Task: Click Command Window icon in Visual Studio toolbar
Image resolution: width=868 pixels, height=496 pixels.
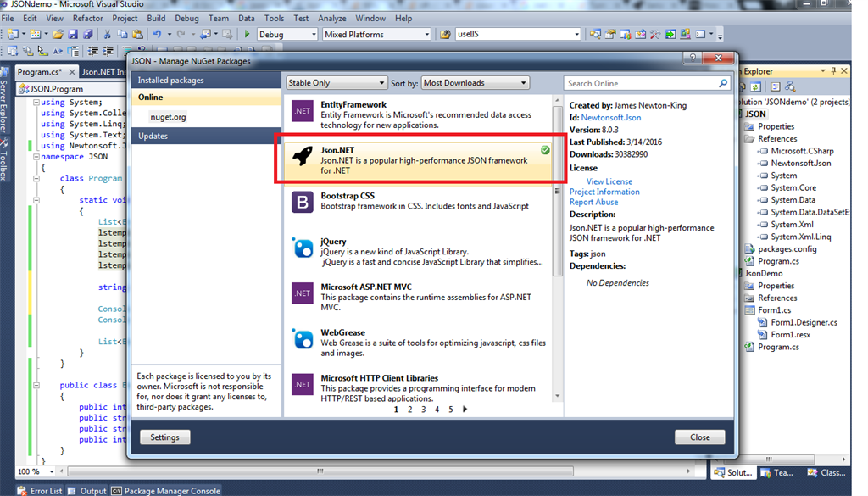Action: click(x=700, y=34)
